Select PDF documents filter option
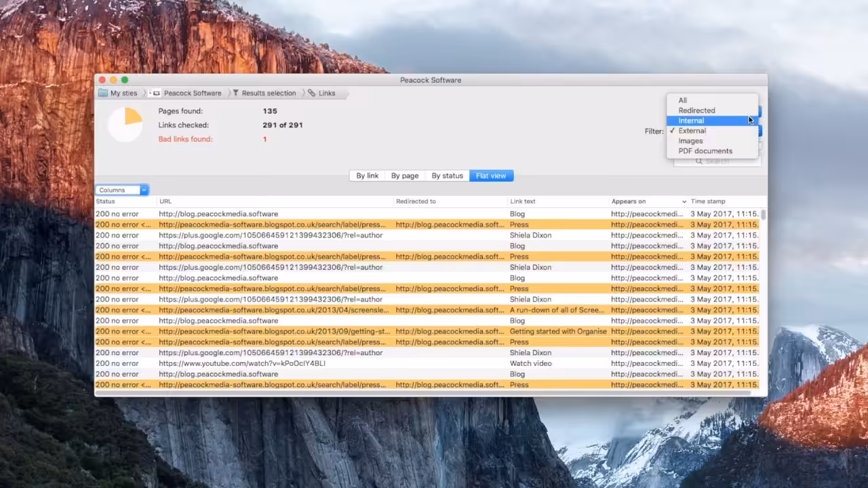The image size is (868, 488). 705,151
